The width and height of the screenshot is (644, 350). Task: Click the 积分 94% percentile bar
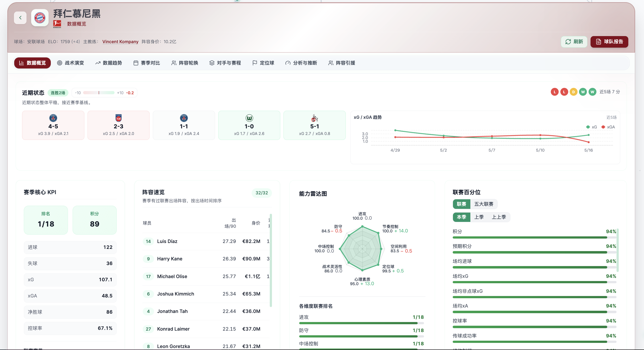pyautogui.click(x=534, y=237)
